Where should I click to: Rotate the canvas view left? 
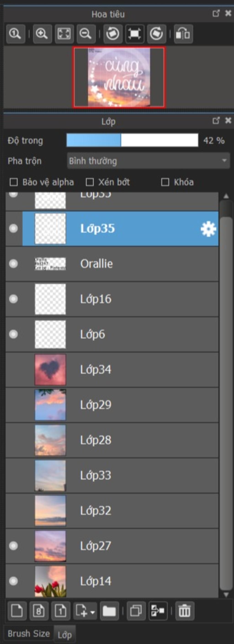pyautogui.click(x=113, y=34)
